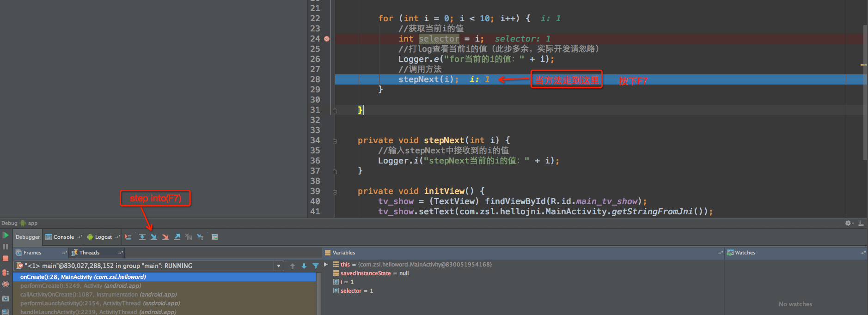This screenshot has height=315, width=868.
Task: Select the handleLaunchActivity():2239 frame
Action: pyautogui.click(x=165, y=312)
